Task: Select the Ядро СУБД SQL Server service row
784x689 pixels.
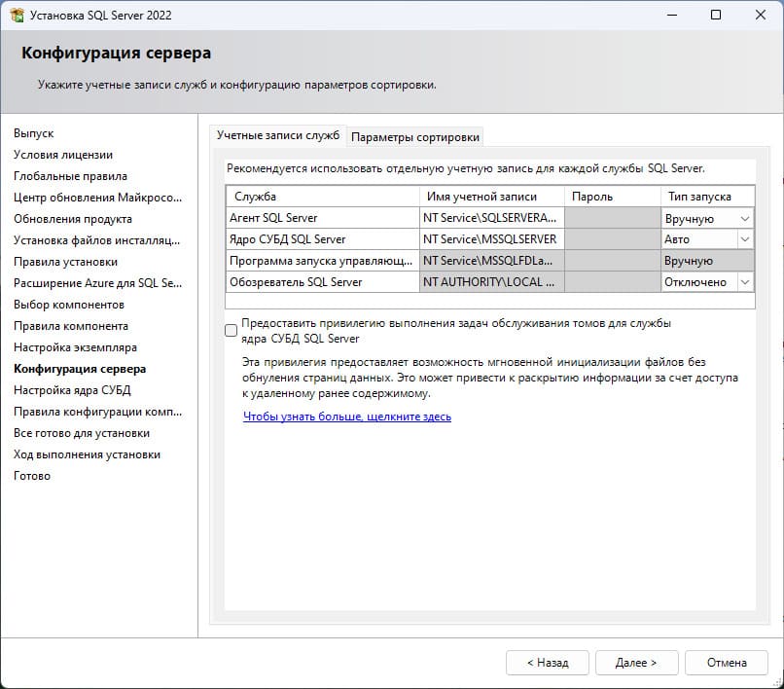Action: (x=323, y=239)
